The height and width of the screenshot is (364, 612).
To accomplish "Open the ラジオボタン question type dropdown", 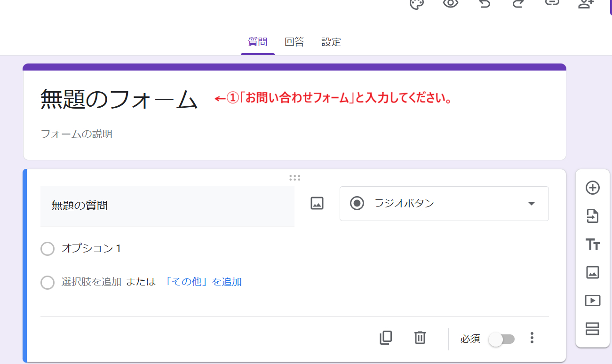I will click(x=444, y=204).
